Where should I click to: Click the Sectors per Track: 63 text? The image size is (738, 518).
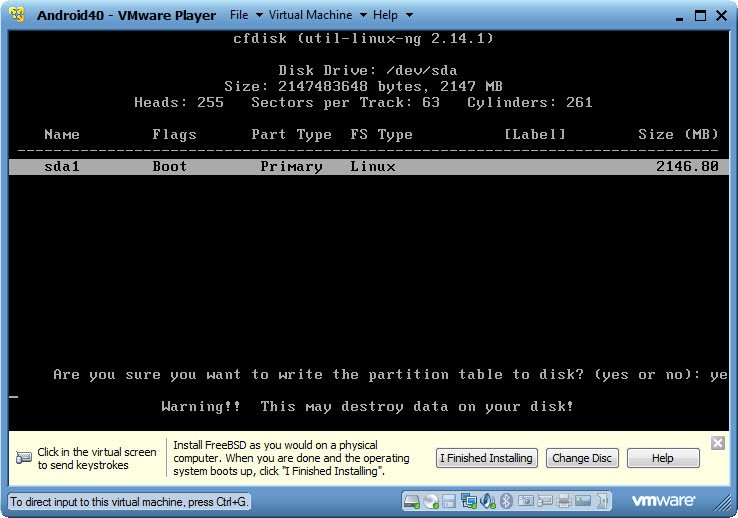345,103
